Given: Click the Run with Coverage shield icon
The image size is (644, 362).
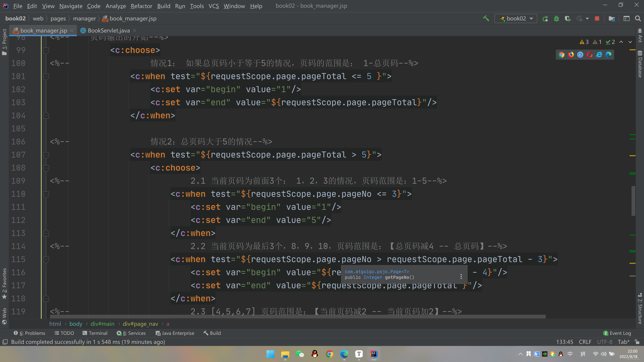Looking at the screenshot, I should (x=568, y=18).
